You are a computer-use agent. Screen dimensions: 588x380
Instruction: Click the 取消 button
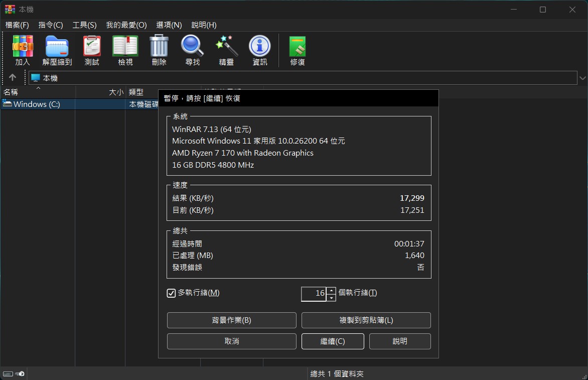(231, 341)
